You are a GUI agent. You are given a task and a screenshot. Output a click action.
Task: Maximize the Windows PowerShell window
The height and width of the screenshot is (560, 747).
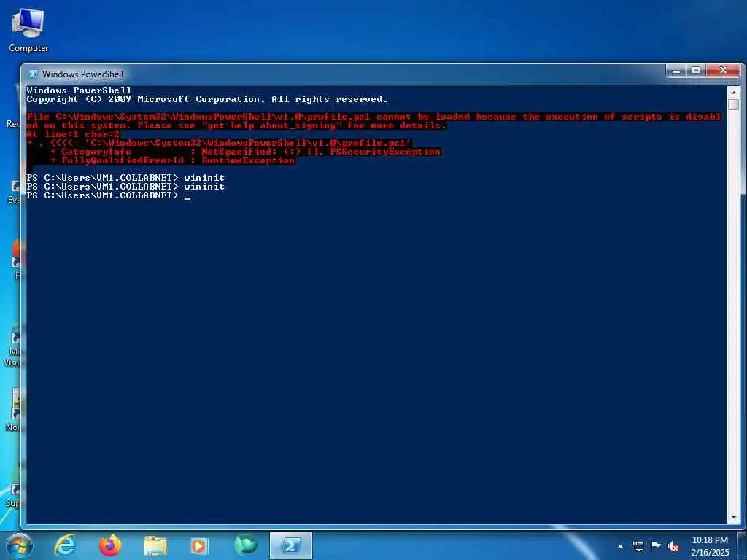click(x=695, y=71)
